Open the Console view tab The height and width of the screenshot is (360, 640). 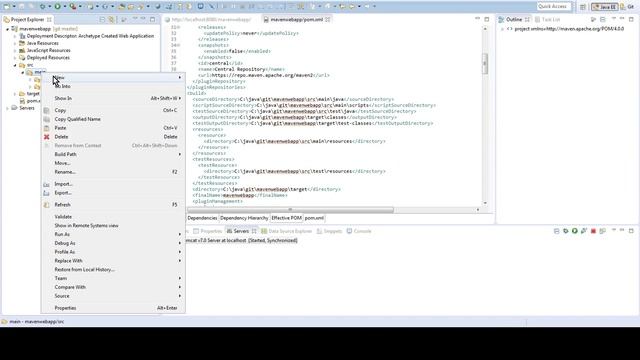pyautogui.click(x=359, y=231)
